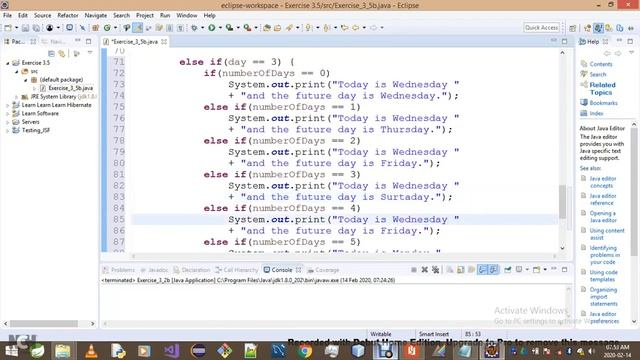Click the Open Type toolbar icon
Screen dimensions: 640x360
[267, 28]
